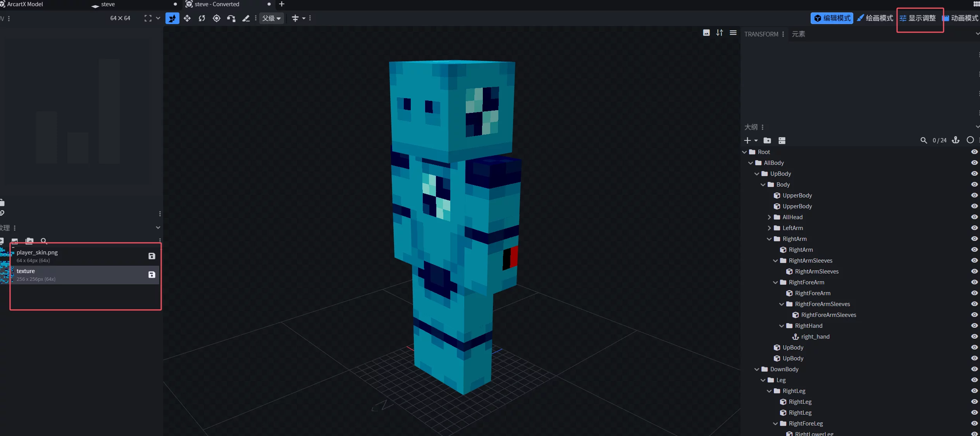Switch to the steve - Converted tab
980x436 pixels.
point(217,4)
